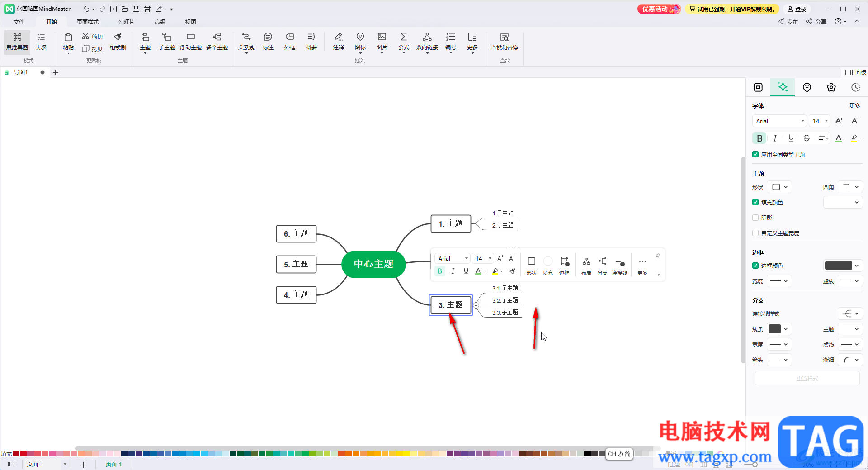
Task: Switch to View tab
Action: pos(191,22)
